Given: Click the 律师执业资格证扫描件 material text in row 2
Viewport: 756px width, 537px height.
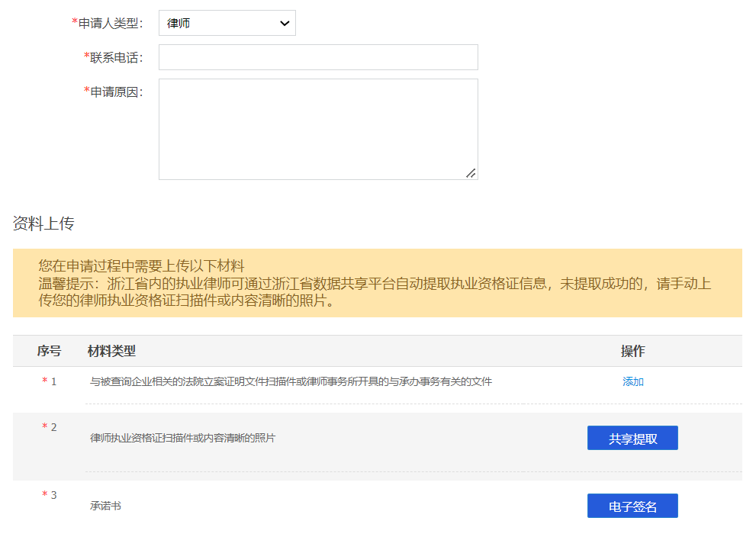Looking at the screenshot, I should 182,438.
